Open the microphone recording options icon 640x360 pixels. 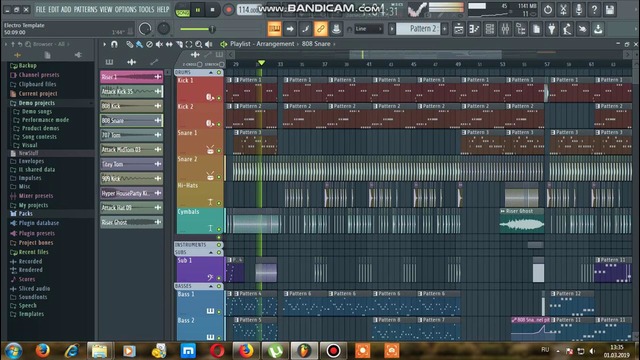(x=578, y=9)
